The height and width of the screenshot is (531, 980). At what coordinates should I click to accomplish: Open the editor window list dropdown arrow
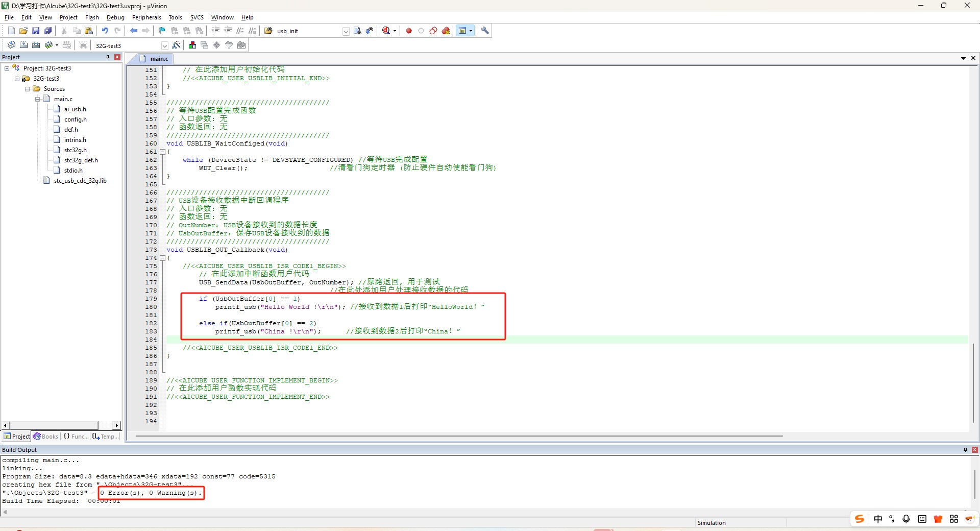click(x=963, y=58)
